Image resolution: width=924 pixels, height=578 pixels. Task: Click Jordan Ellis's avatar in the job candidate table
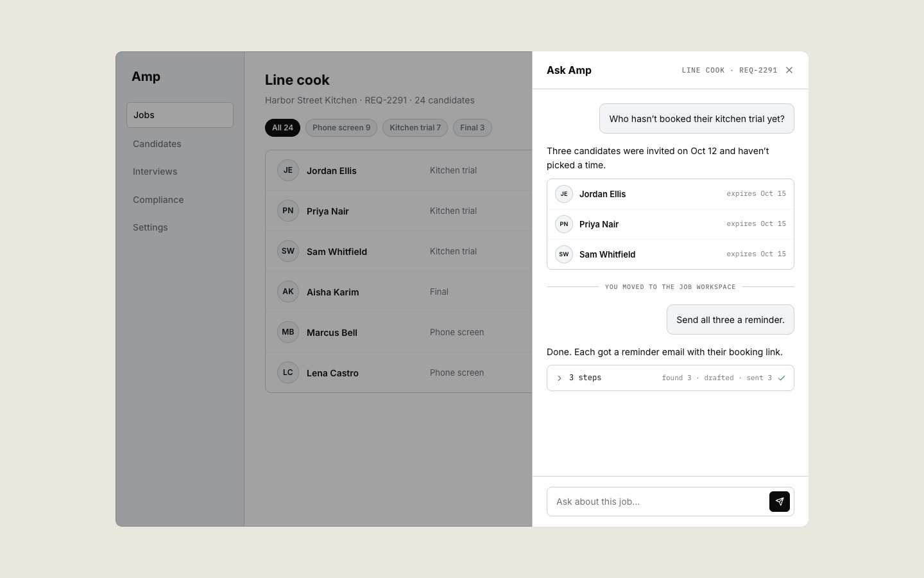(288, 170)
